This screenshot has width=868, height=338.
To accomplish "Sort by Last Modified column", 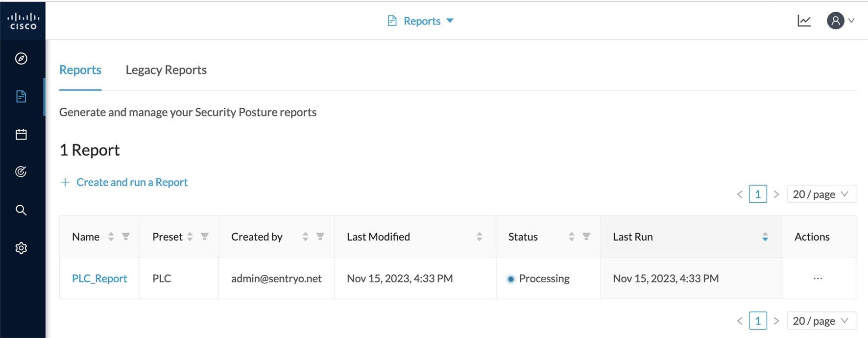I will pyautogui.click(x=479, y=237).
